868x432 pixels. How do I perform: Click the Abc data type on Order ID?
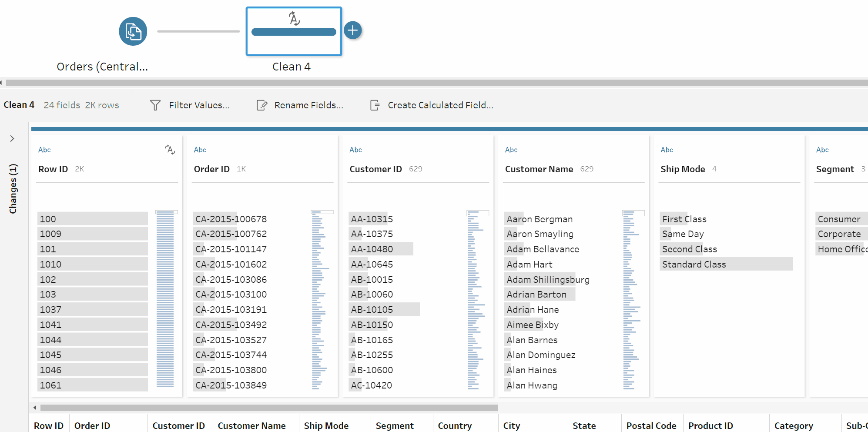click(x=200, y=150)
